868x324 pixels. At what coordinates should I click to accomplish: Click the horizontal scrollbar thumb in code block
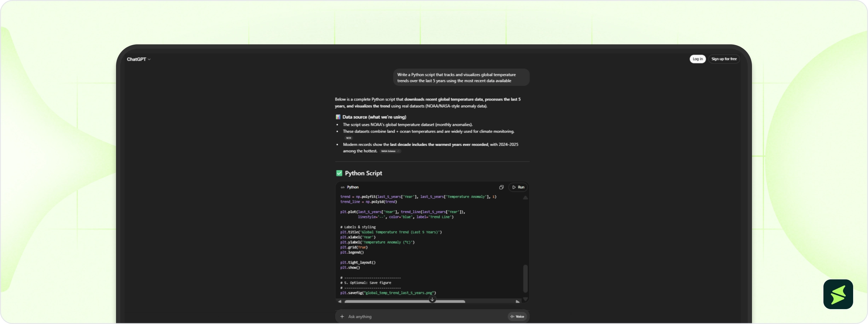[405, 302]
